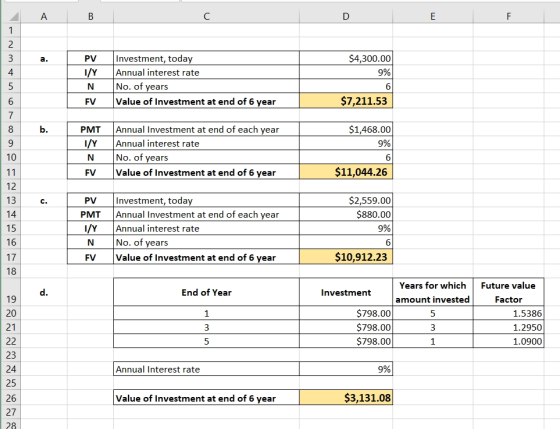Click the $798.00 cell in row 22

pyautogui.click(x=346, y=341)
